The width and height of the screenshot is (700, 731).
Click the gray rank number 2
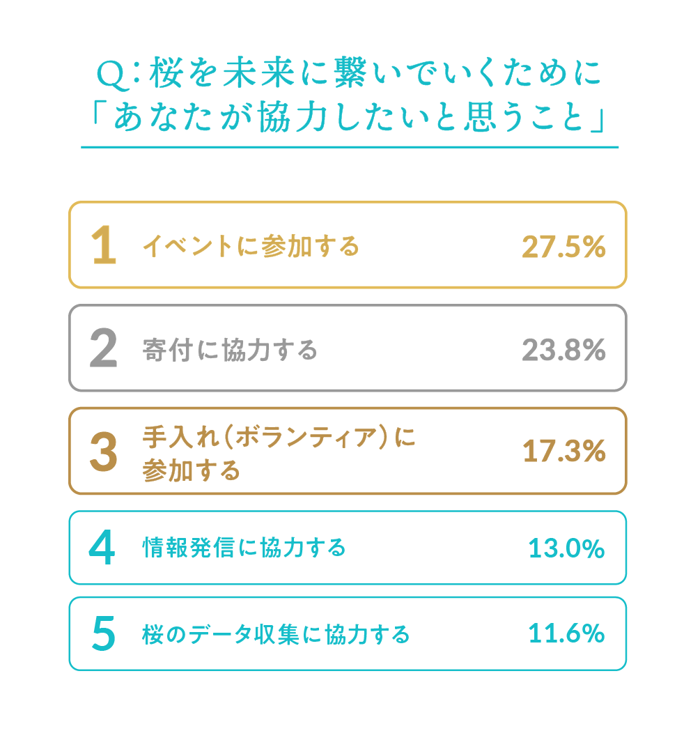coord(104,349)
